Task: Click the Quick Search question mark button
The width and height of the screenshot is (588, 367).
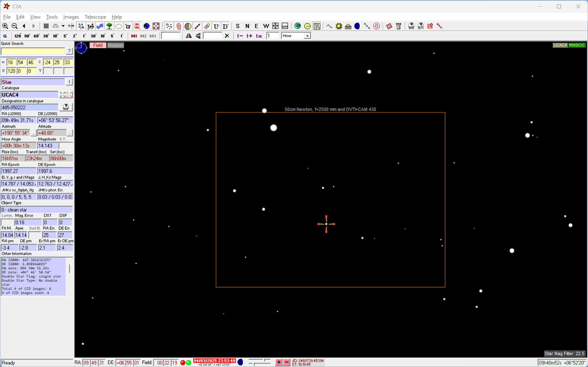Action: (69, 51)
